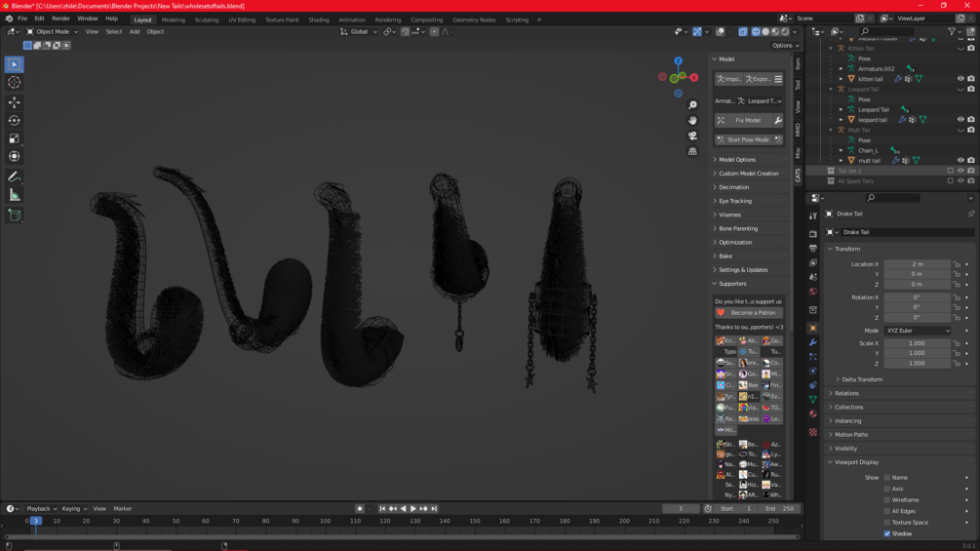This screenshot has height=551, width=980.
Task: Hide the kitten tail object in the outliner
Action: pyautogui.click(x=960, y=79)
